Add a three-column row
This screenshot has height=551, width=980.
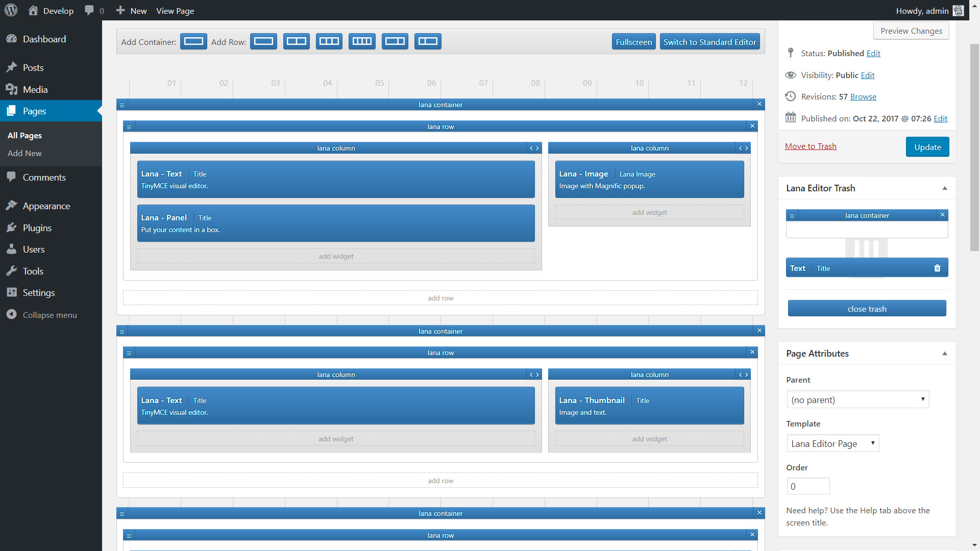point(329,41)
